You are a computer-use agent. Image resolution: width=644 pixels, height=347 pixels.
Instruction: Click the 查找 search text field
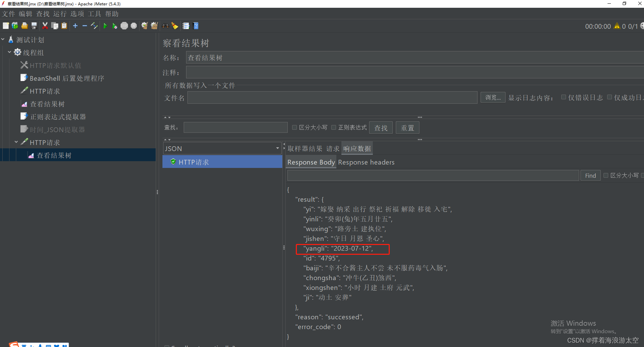(x=236, y=127)
